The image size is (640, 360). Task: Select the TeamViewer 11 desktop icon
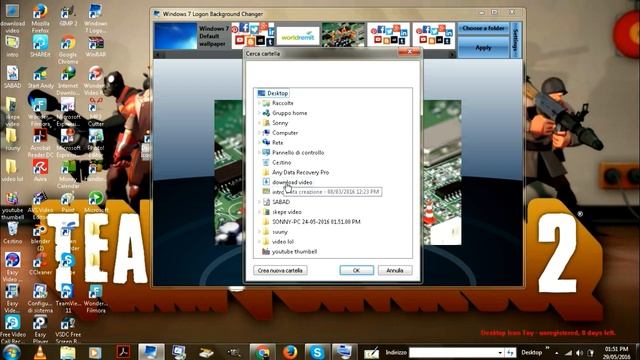68,299
